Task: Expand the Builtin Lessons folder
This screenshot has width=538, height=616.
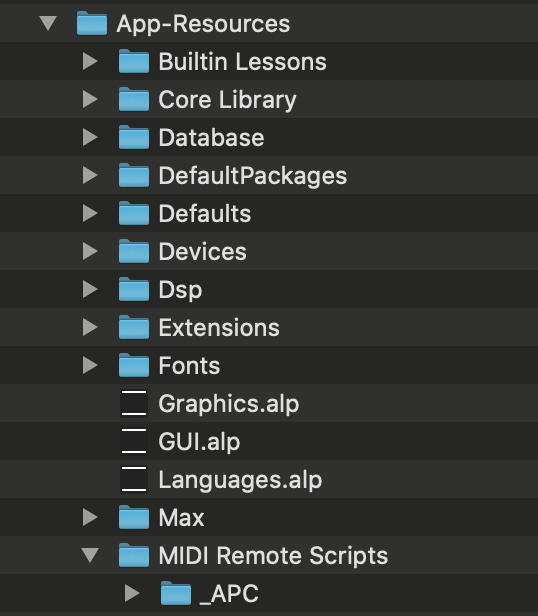Action: coord(90,61)
